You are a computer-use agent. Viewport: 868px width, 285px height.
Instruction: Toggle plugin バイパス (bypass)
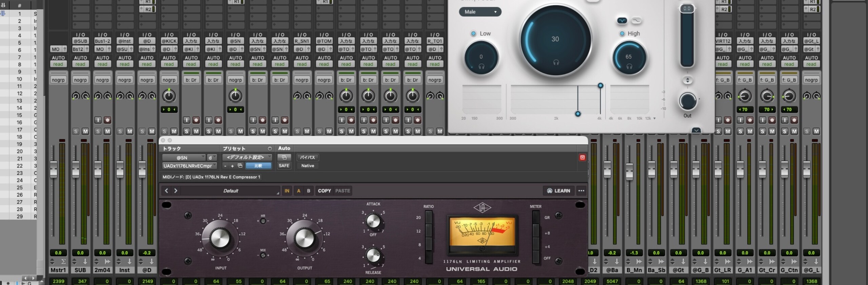coord(308,157)
